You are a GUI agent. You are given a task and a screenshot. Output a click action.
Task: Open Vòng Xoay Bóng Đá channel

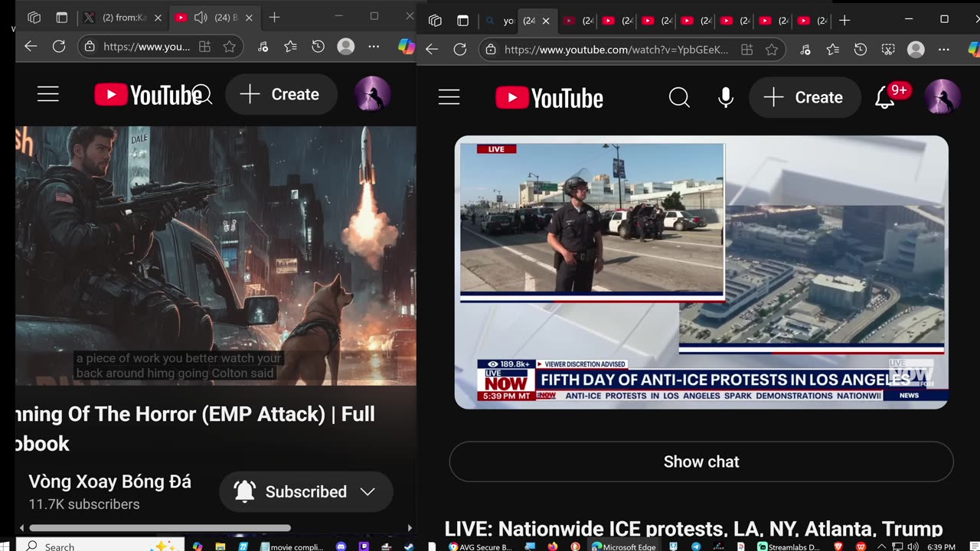(x=110, y=482)
